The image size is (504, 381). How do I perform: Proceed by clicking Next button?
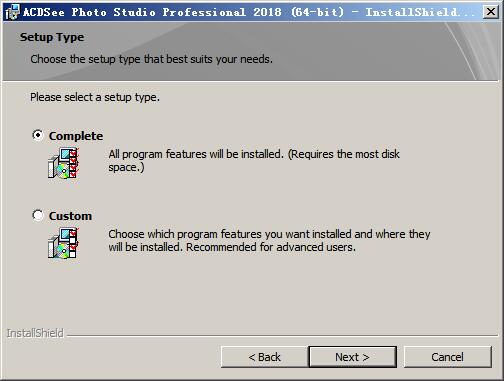tap(353, 357)
